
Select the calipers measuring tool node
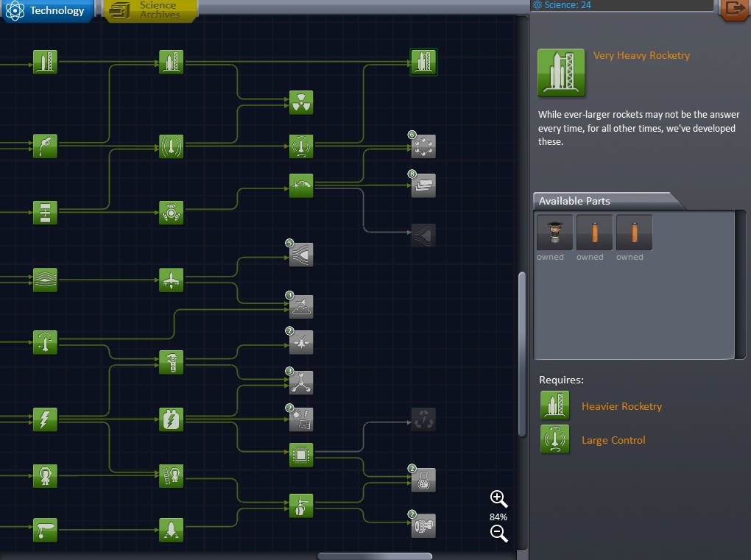171,362
